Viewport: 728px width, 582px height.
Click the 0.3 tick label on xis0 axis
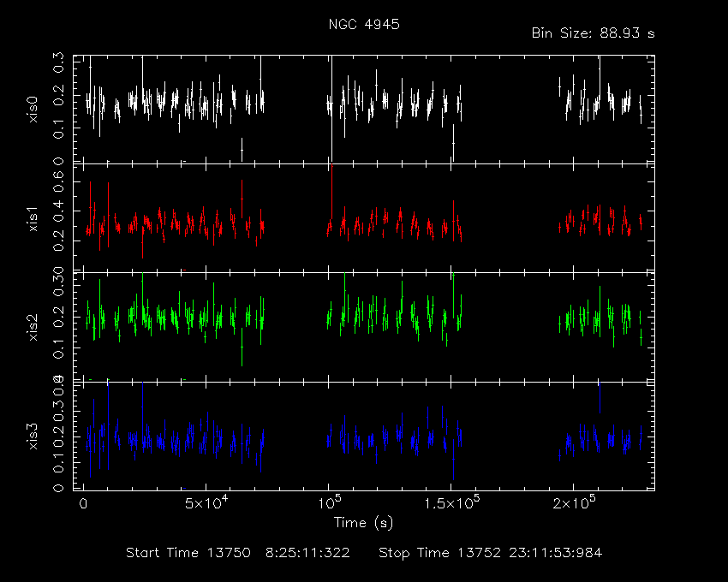tap(58, 62)
